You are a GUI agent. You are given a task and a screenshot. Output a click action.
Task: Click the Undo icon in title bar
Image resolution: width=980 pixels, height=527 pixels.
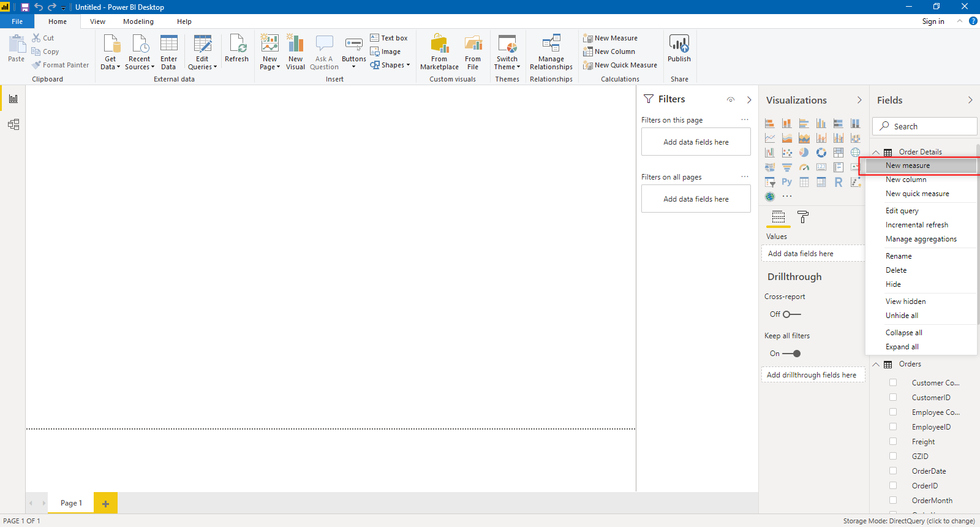pos(39,7)
